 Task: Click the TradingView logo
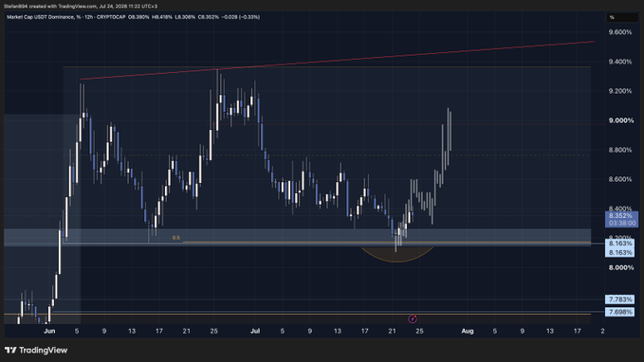(36, 350)
